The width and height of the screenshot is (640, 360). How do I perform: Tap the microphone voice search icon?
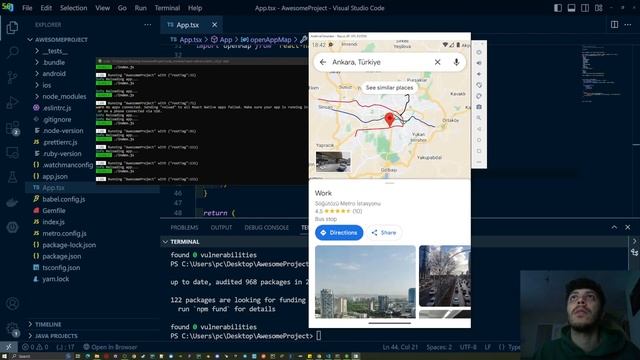(456, 62)
